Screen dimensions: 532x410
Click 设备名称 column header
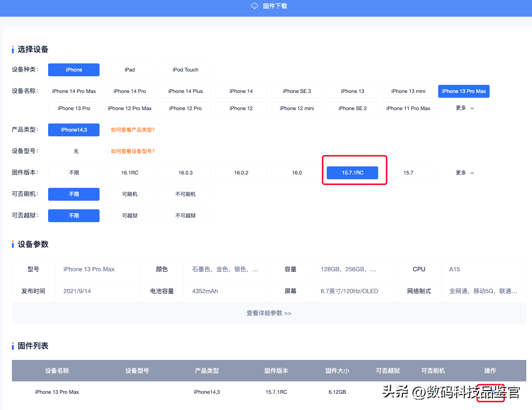(57, 370)
